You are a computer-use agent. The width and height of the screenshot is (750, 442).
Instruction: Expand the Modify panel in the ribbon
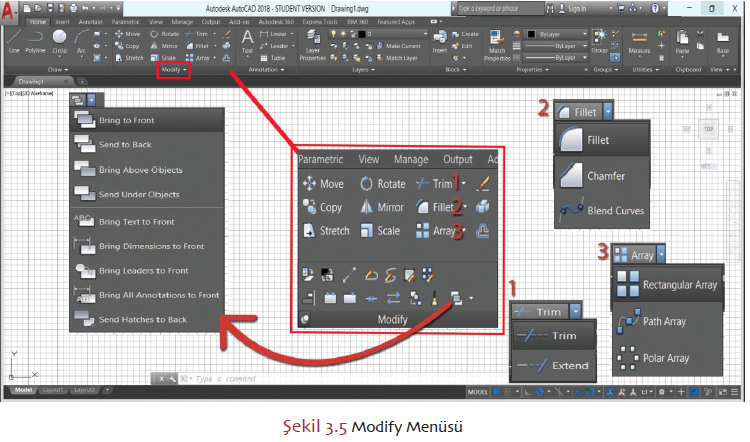coord(173,70)
